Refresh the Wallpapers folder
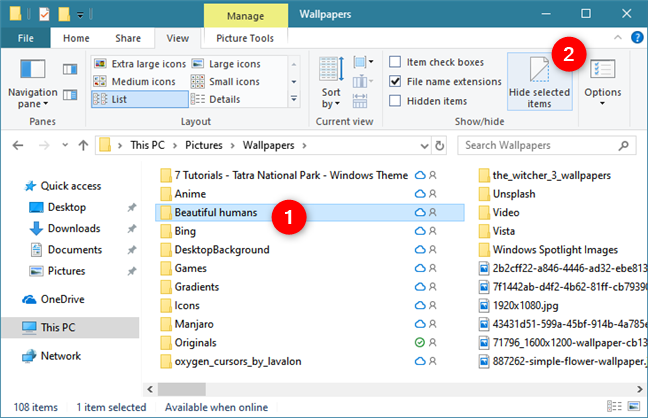 pyautogui.click(x=440, y=146)
